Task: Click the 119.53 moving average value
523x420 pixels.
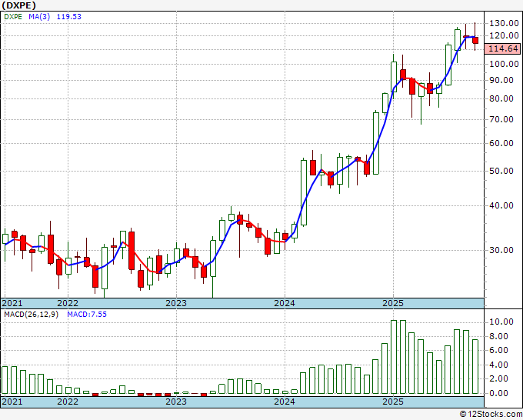Action: 68,17
